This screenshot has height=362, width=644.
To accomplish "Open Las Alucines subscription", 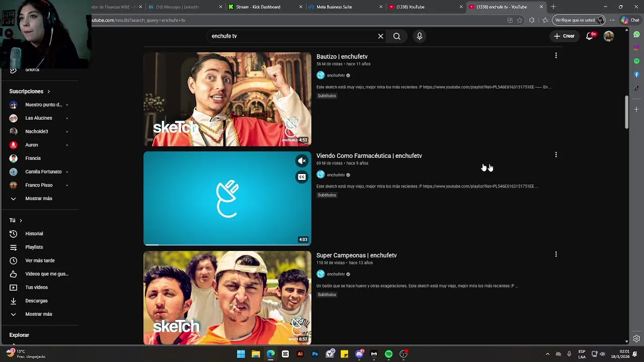I will [39, 118].
